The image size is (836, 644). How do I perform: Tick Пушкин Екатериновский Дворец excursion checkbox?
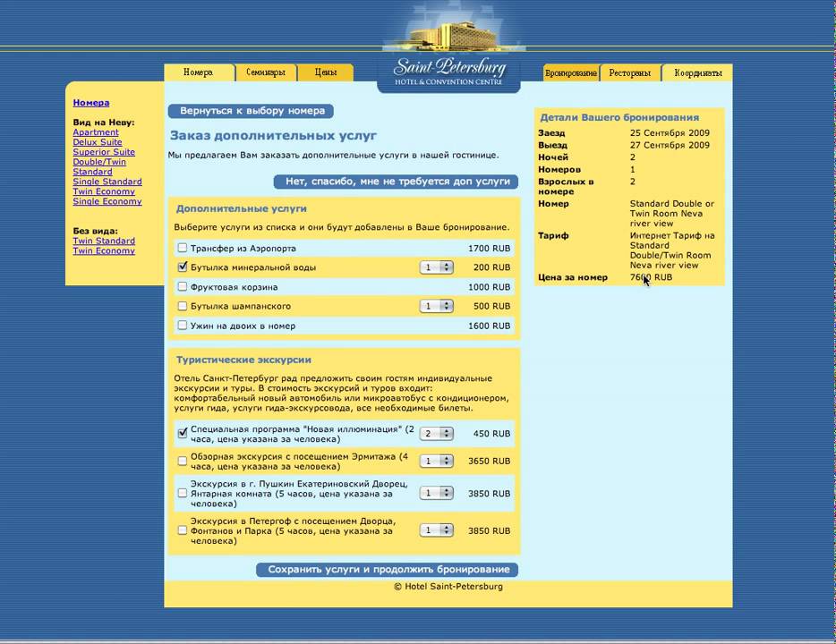(183, 493)
